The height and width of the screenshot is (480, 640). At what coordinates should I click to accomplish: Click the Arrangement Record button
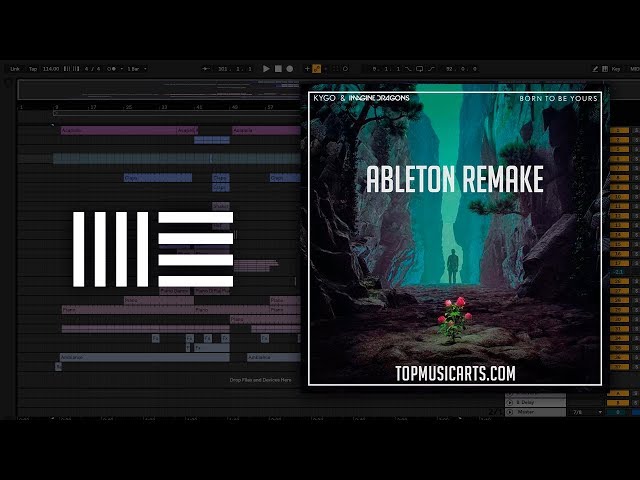point(289,69)
